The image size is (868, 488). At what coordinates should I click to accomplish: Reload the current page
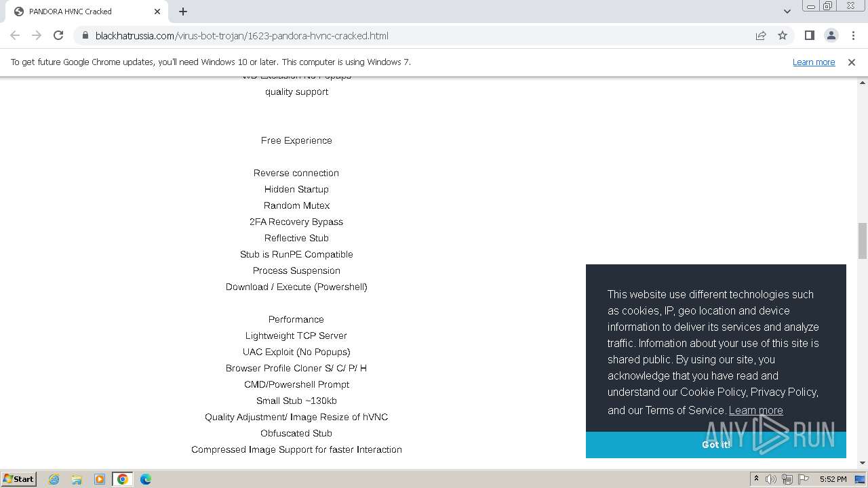58,35
